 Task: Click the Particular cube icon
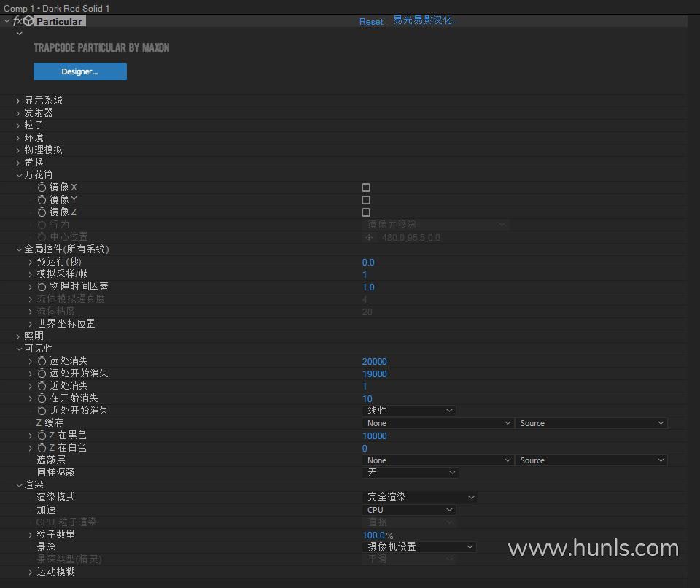coord(28,21)
